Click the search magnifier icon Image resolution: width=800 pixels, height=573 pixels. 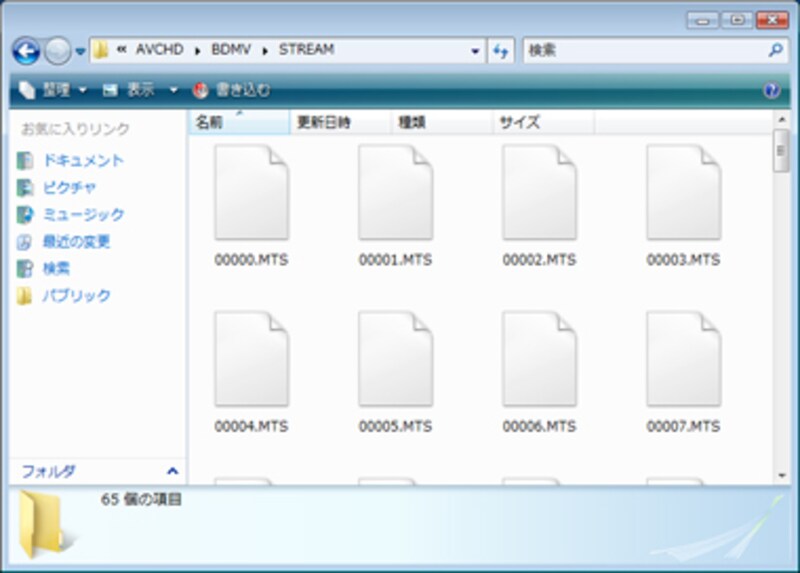[775, 50]
